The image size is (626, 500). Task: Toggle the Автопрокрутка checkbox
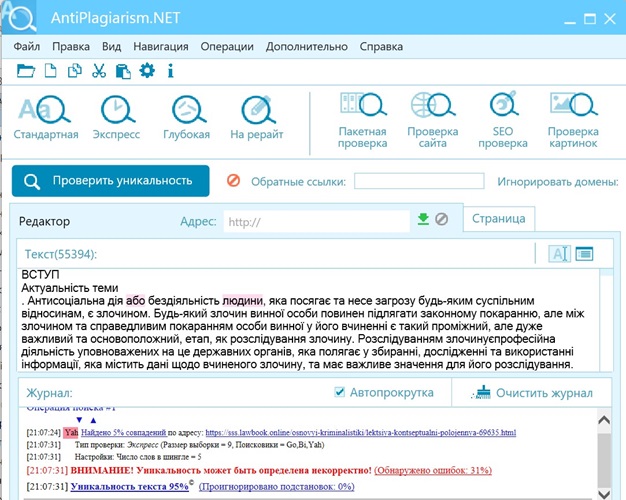click(x=339, y=392)
